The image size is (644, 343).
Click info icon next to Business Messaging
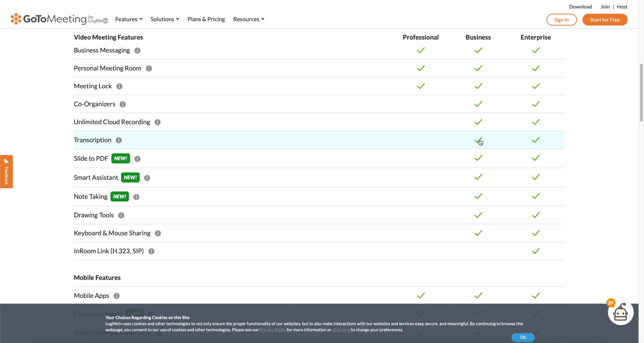click(x=137, y=50)
